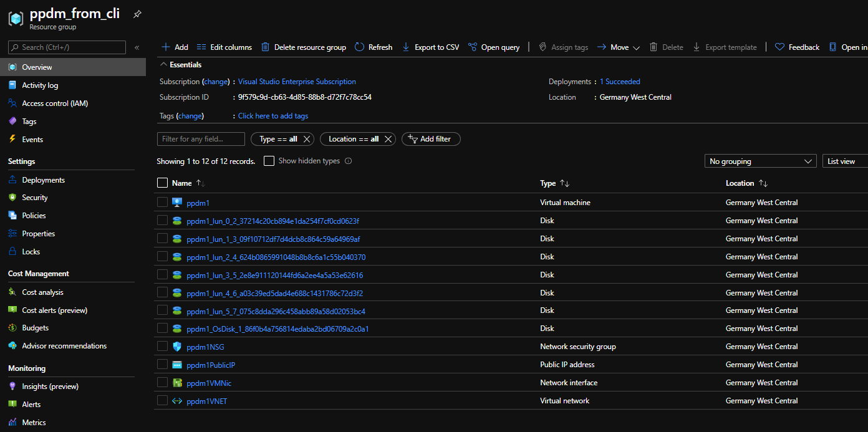
Task: Click the Cost analysis icon
Action: [12, 292]
